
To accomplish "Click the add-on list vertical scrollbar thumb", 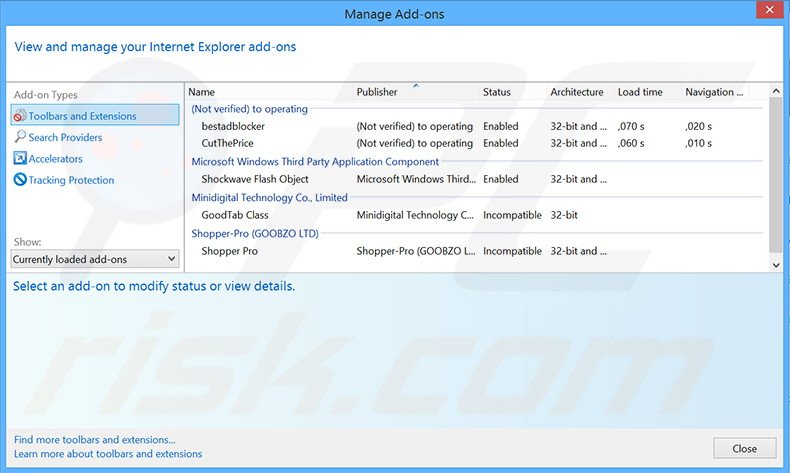I will pyautogui.click(x=776, y=175).
